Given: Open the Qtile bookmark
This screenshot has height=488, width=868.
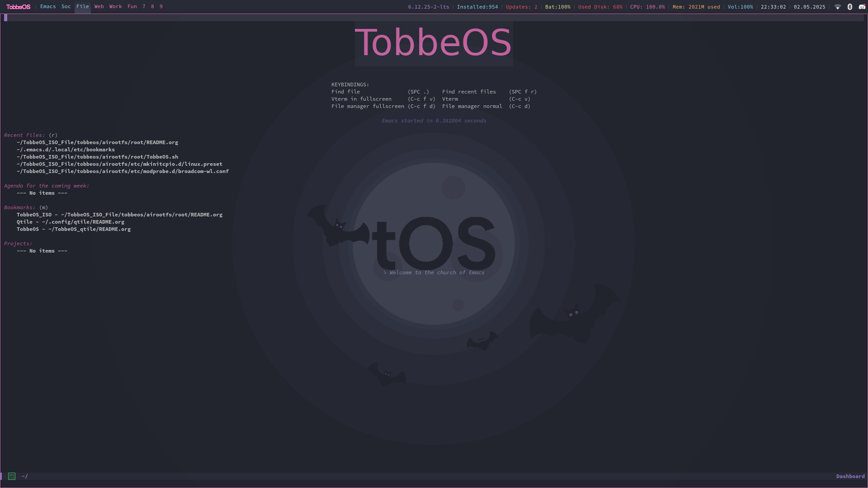Looking at the screenshot, I should click(71, 222).
